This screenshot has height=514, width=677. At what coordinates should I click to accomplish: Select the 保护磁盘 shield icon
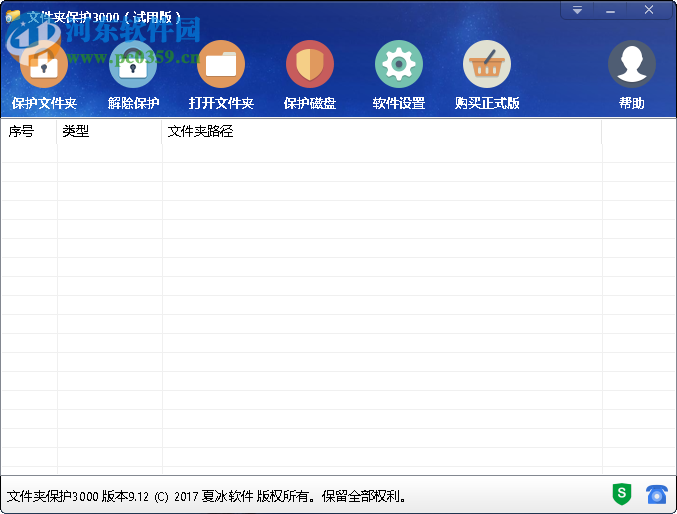[310, 64]
